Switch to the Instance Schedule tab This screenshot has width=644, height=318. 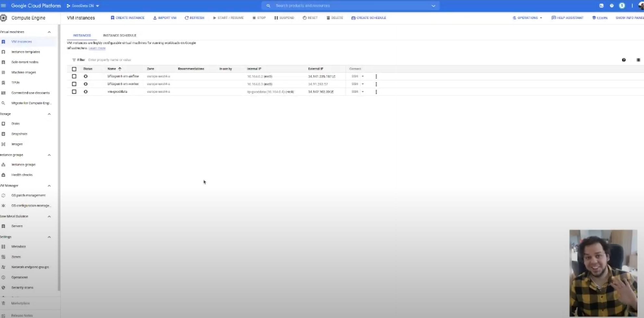(x=120, y=35)
